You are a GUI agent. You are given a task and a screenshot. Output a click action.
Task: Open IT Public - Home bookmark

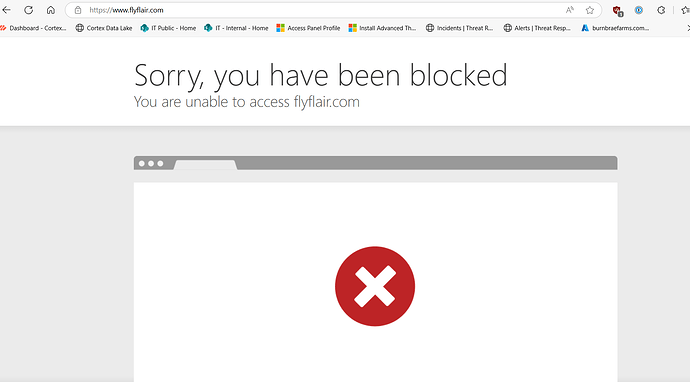pos(168,28)
